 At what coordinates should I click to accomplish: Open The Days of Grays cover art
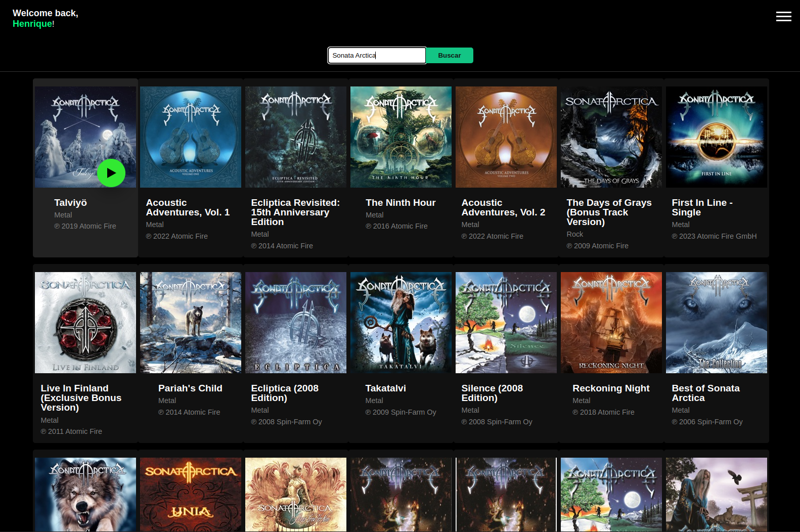click(x=611, y=137)
